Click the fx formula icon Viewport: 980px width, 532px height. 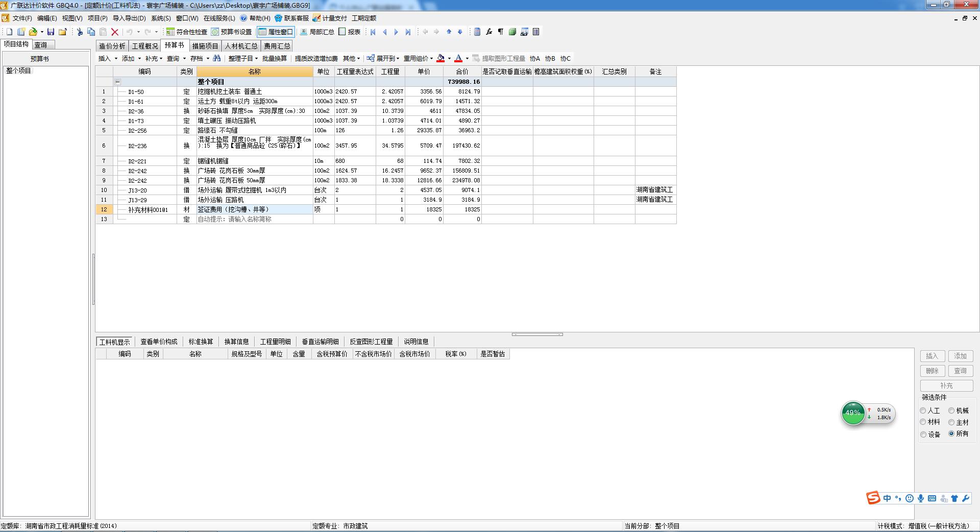[x=489, y=32]
